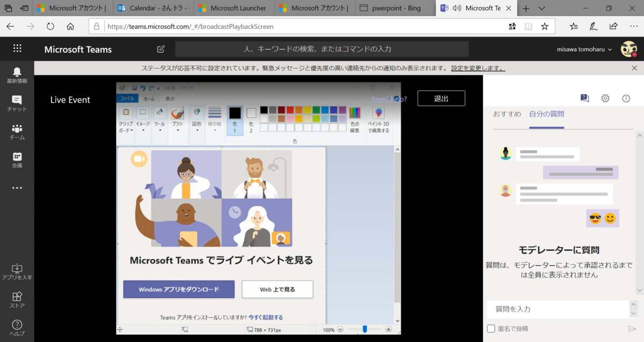Dismiss the status notification banner
644x342 pixels.
[634, 68]
